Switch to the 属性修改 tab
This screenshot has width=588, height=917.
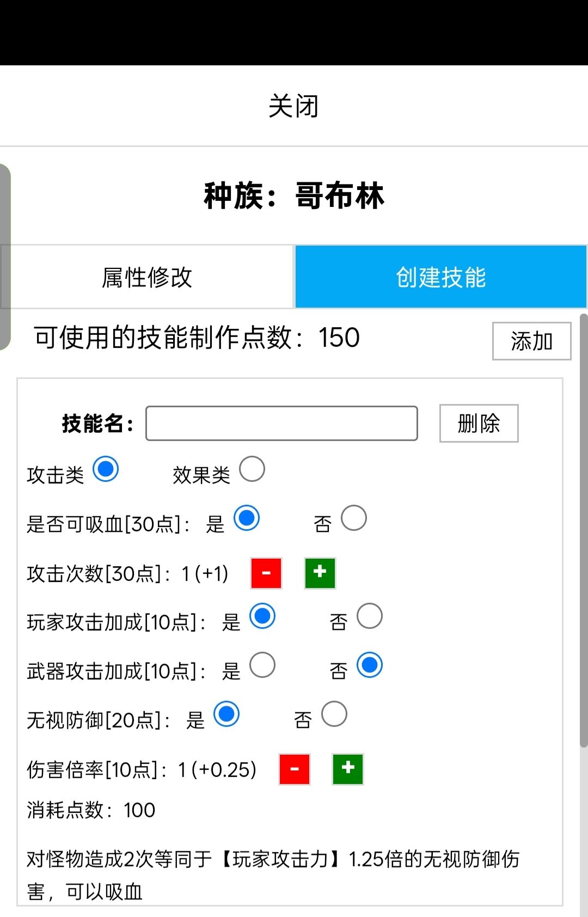147,276
